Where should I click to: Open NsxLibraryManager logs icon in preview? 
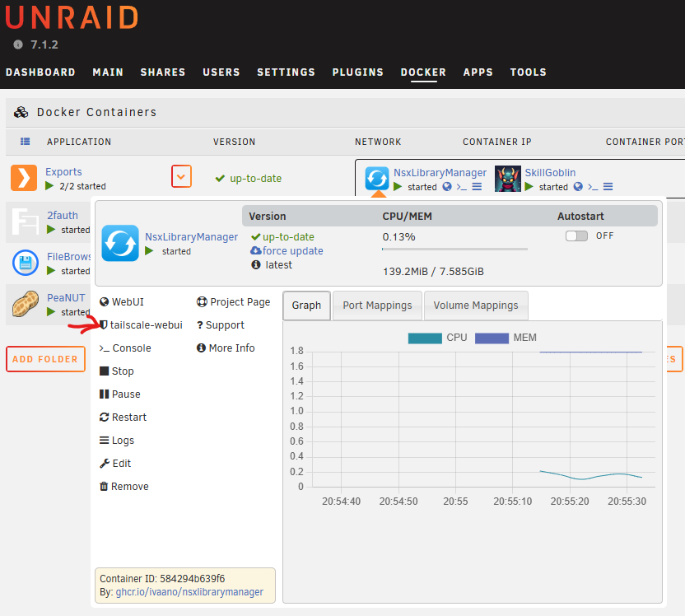(477, 187)
